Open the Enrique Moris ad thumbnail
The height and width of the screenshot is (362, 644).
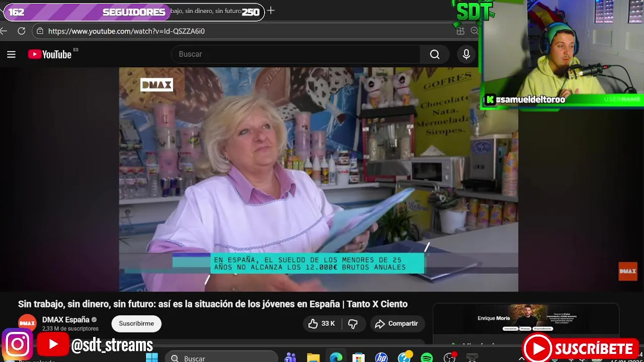(526, 319)
